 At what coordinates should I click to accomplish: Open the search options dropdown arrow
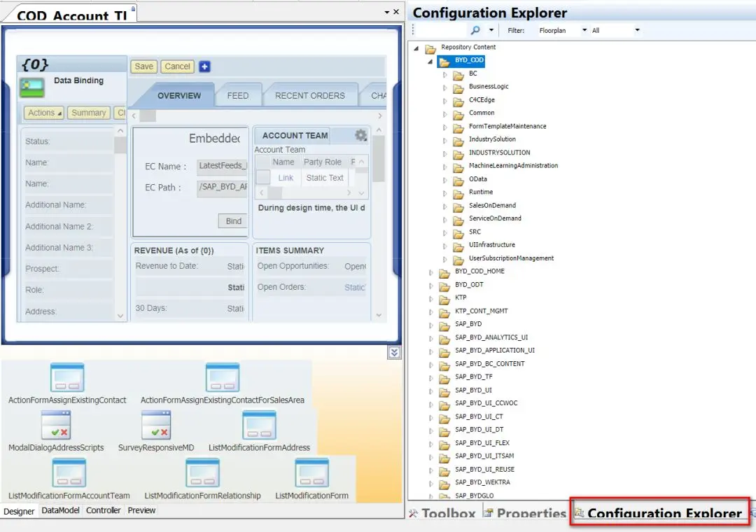[x=491, y=30]
